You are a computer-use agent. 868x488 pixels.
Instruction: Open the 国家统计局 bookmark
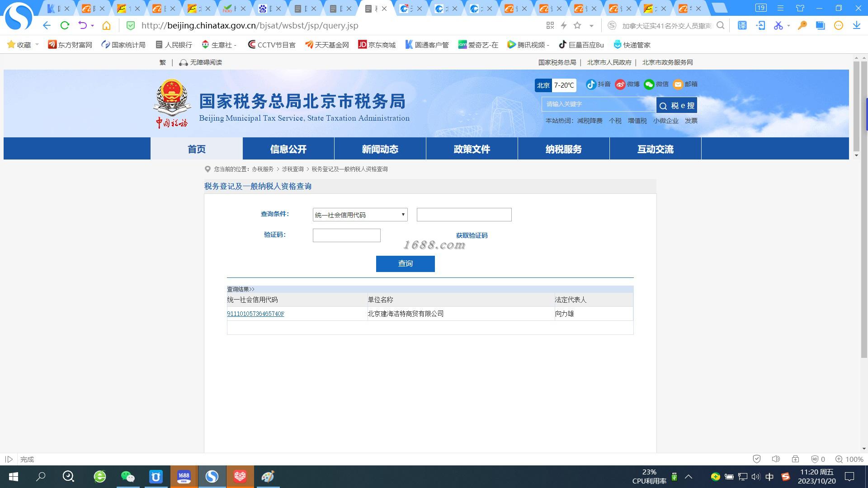coord(123,44)
